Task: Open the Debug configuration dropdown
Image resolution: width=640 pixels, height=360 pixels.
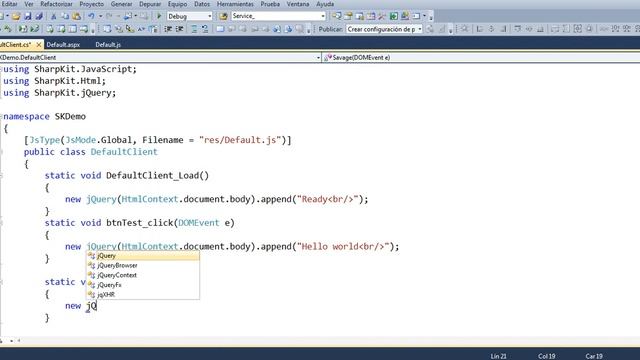Action: click(190, 16)
